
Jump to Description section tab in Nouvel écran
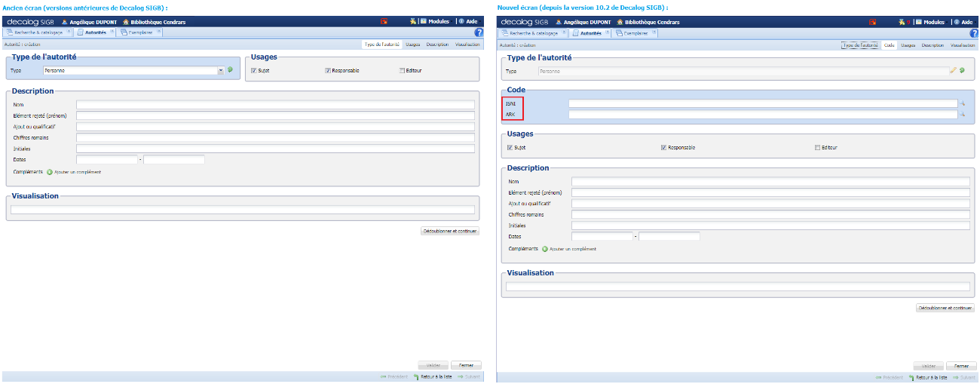pyautogui.click(x=932, y=45)
